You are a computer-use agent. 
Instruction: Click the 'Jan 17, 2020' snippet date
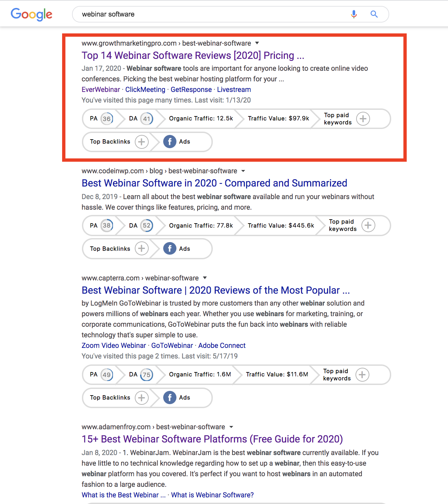(x=101, y=68)
